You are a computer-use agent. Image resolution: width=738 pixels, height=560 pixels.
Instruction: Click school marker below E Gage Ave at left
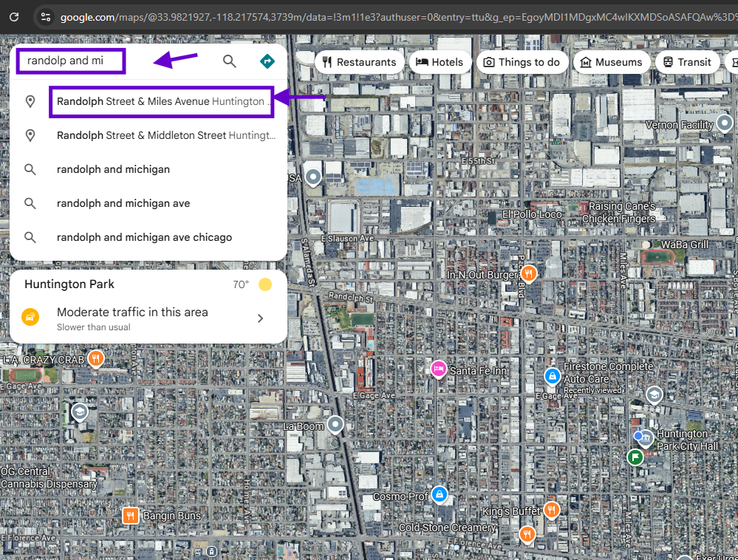coord(80,412)
